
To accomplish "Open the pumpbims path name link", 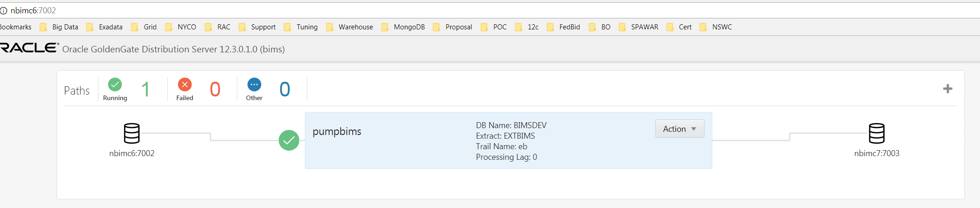I will pyautogui.click(x=337, y=132).
